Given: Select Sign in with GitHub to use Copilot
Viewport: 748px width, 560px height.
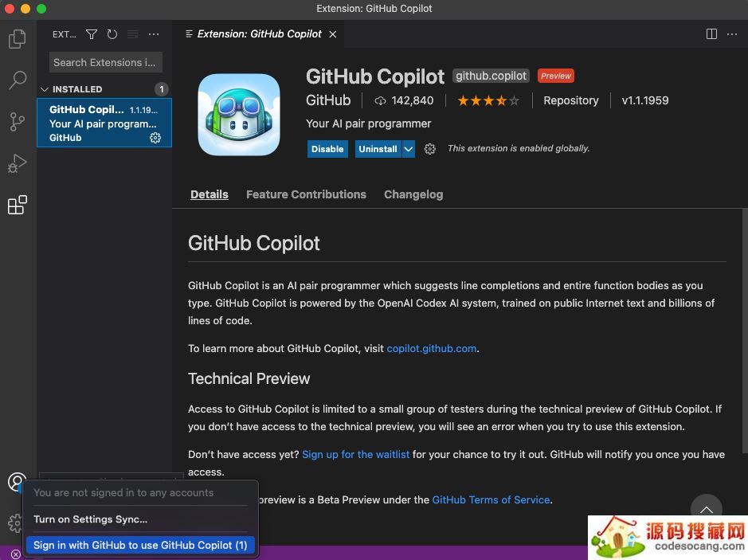Looking at the screenshot, I should (x=139, y=545).
